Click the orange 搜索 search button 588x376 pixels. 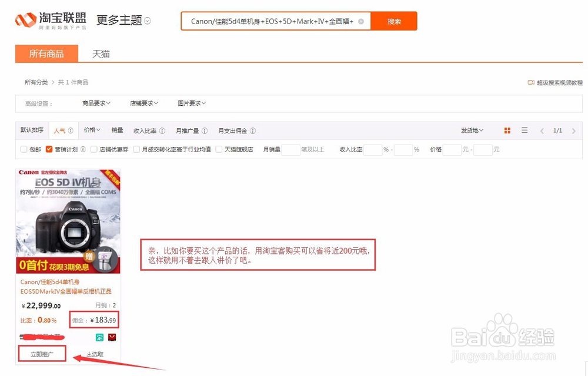tap(394, 21)
